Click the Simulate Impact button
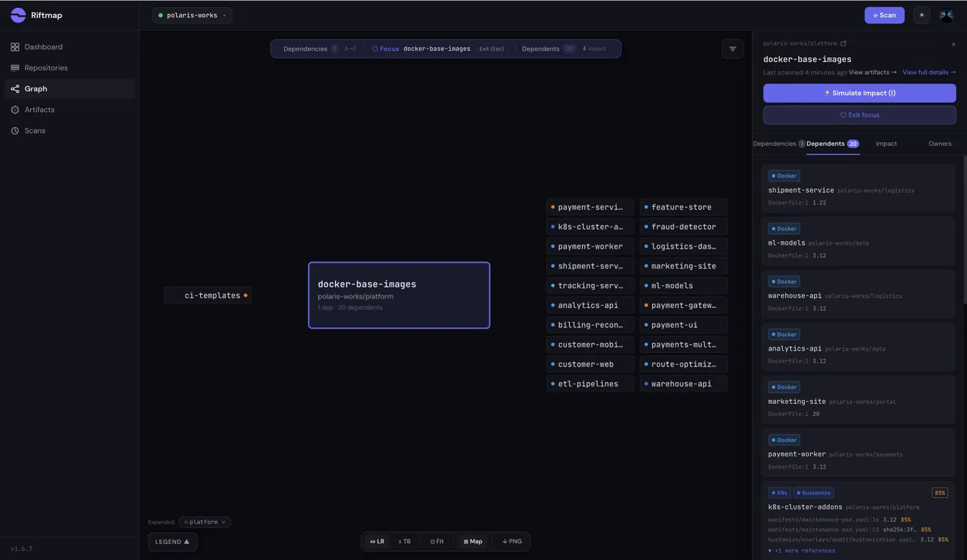This screenshot has width=967, height=560. (860, 93)
